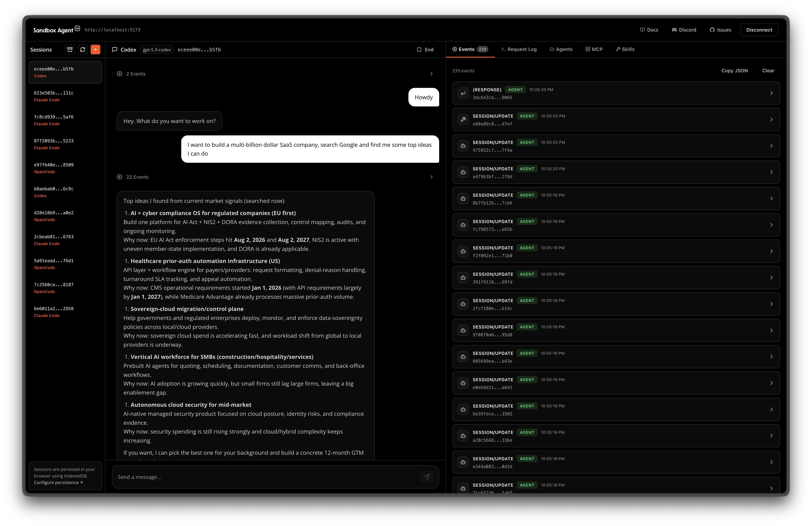Switch to the Request Log tab

pos(519,50)
